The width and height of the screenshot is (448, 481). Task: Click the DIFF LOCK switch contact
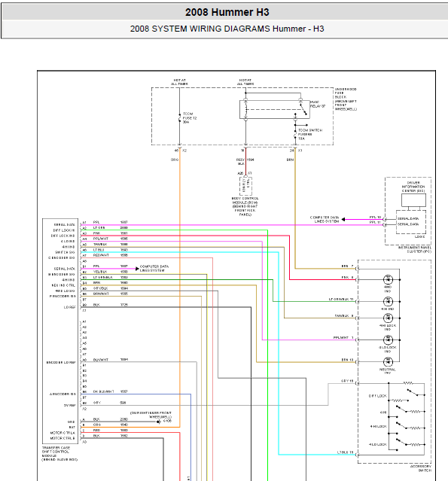click(x=413, y=393)
